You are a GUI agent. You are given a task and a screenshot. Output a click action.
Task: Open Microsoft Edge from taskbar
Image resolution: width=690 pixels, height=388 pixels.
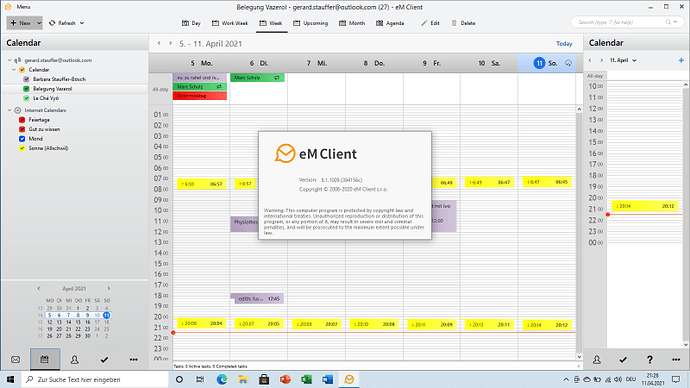click(222, 379)
